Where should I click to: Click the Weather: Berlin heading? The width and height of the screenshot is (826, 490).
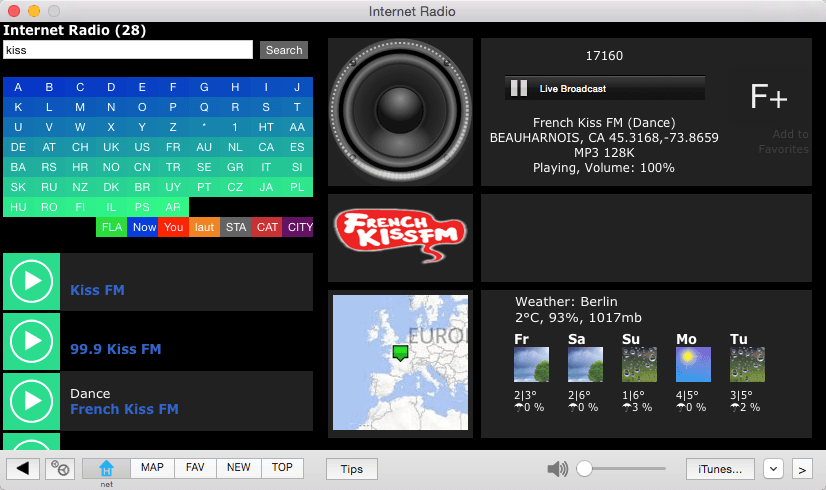coord(566,302)
